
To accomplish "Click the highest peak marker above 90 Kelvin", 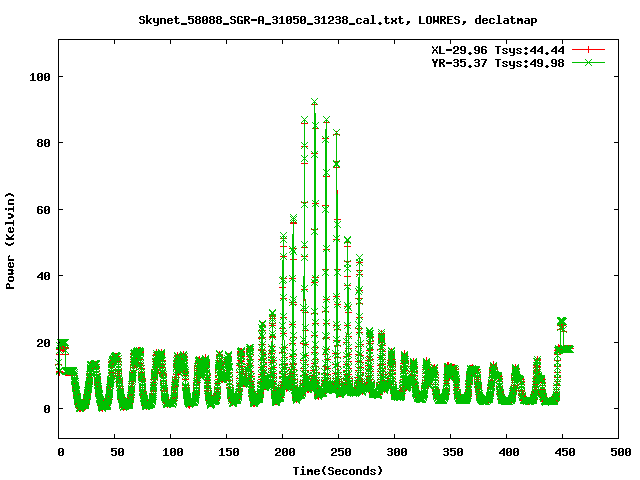I will click(314, 102).
